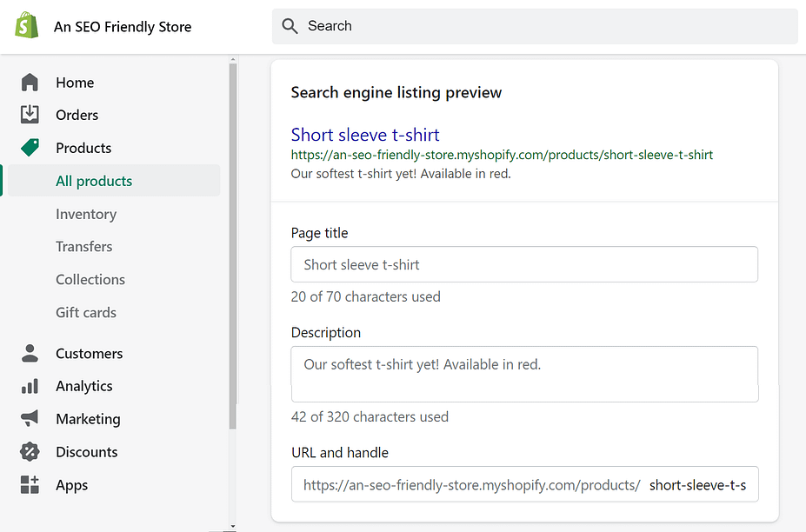Open the Collections page

coord(90,279)
